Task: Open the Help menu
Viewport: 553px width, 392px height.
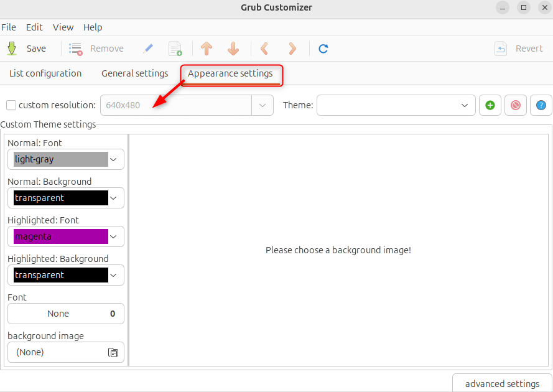Action: click(93, 27)
